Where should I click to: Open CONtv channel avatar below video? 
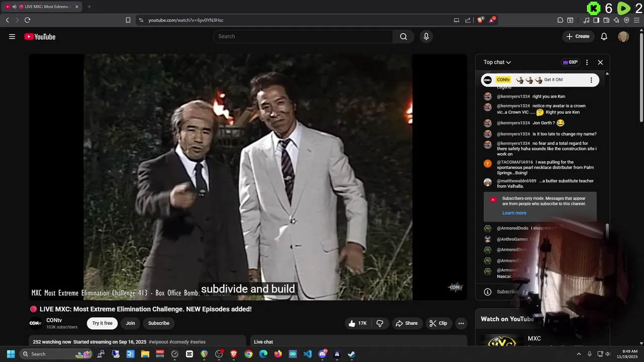click(35, 323)
